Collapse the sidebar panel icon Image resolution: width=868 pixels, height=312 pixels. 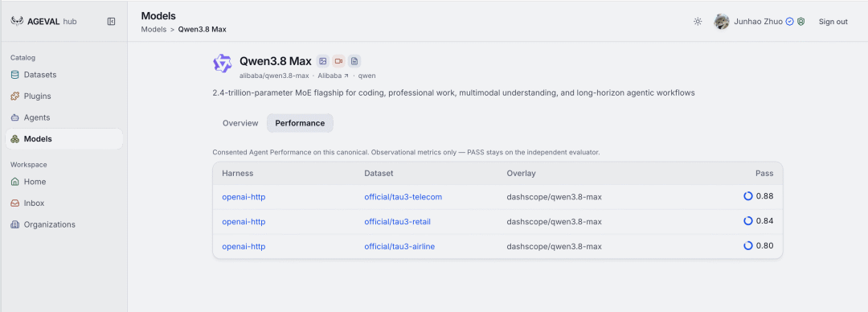point(111,22)
